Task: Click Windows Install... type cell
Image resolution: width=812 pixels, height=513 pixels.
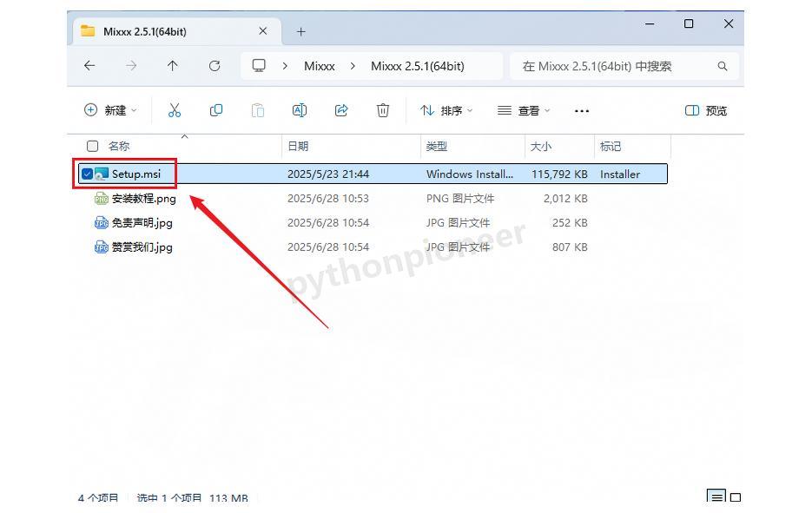Action: click(x=470, y=174)
